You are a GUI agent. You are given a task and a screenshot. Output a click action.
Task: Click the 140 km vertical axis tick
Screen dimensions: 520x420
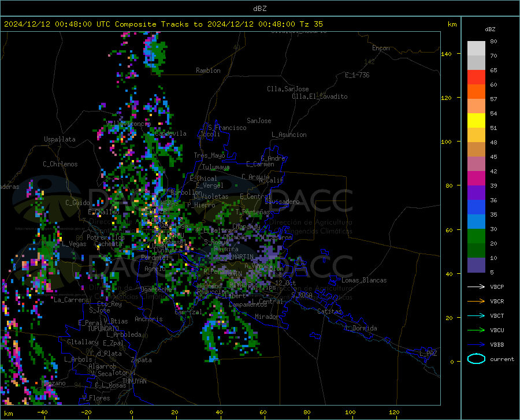tap(447, 54)
